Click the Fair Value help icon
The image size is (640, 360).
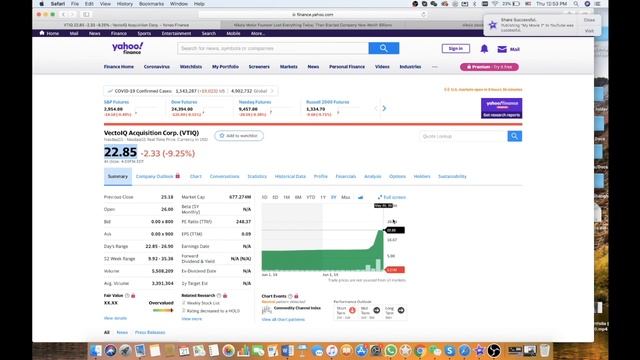pyautogui.click(x=127, y=296)
